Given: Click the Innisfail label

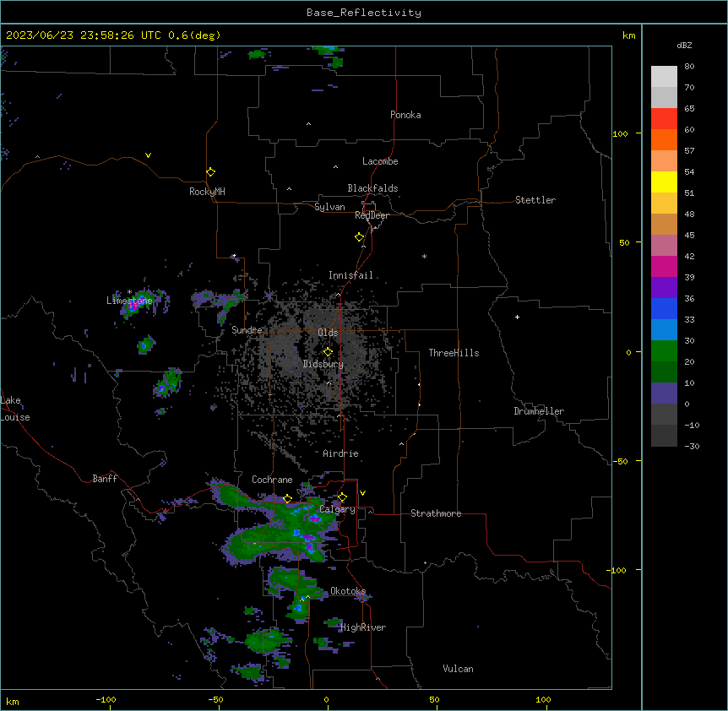Looking at the screenshot, I should (x=351, y=275).
